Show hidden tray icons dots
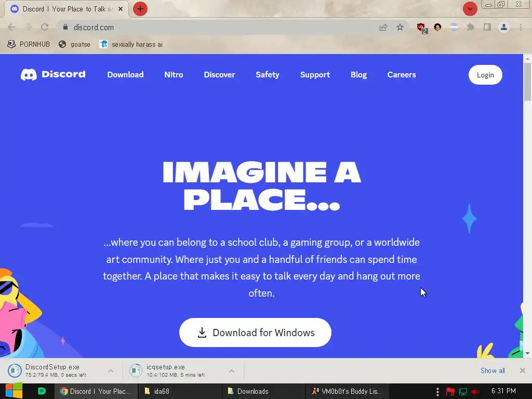 pos(437,392)
